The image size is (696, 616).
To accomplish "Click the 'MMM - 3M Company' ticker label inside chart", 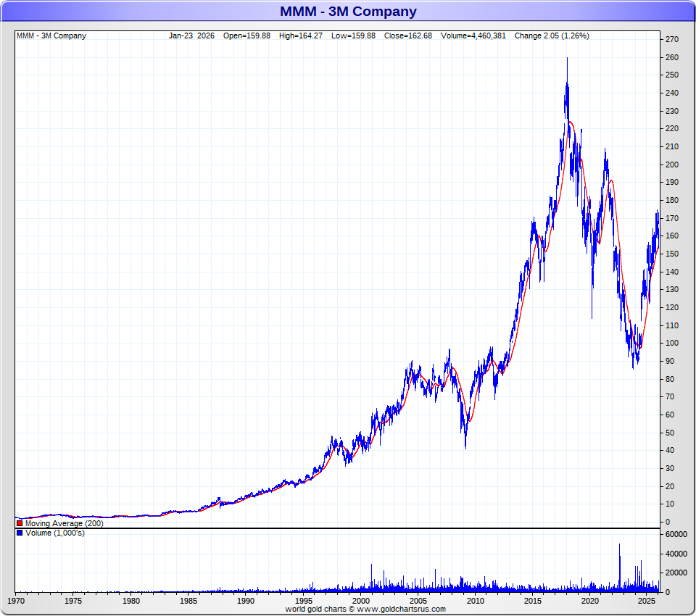I will (x=51, y=36).
